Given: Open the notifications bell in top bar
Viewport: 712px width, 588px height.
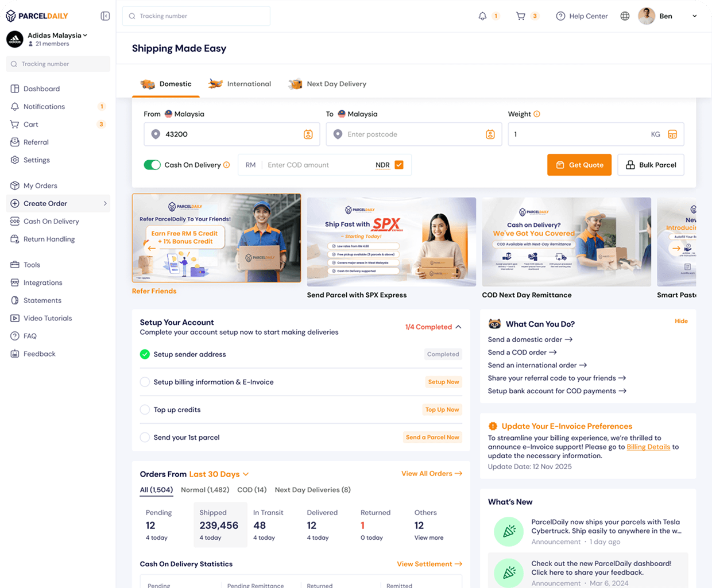Looking at the screenshot, I should pos(482,16).
